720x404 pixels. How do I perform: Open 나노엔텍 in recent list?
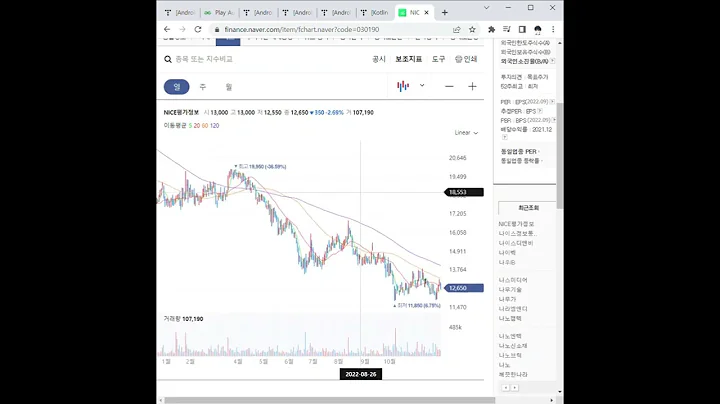[x=510, y=336]
